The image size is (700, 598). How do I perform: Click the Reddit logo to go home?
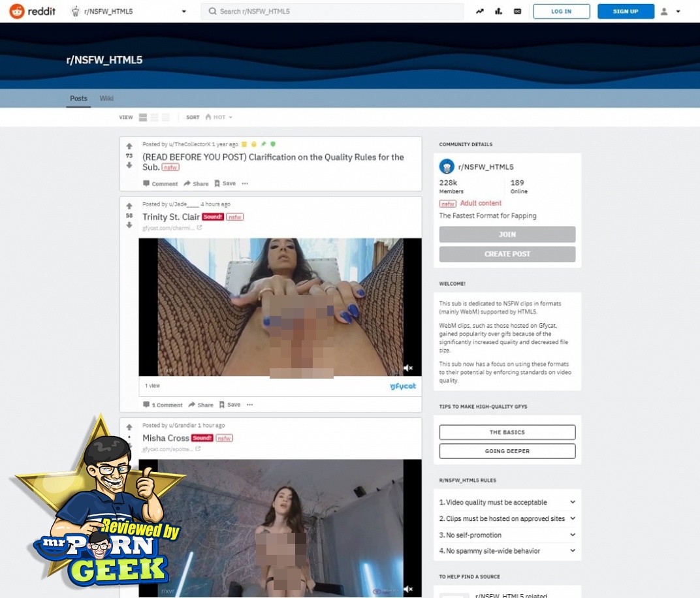[34, 11]
